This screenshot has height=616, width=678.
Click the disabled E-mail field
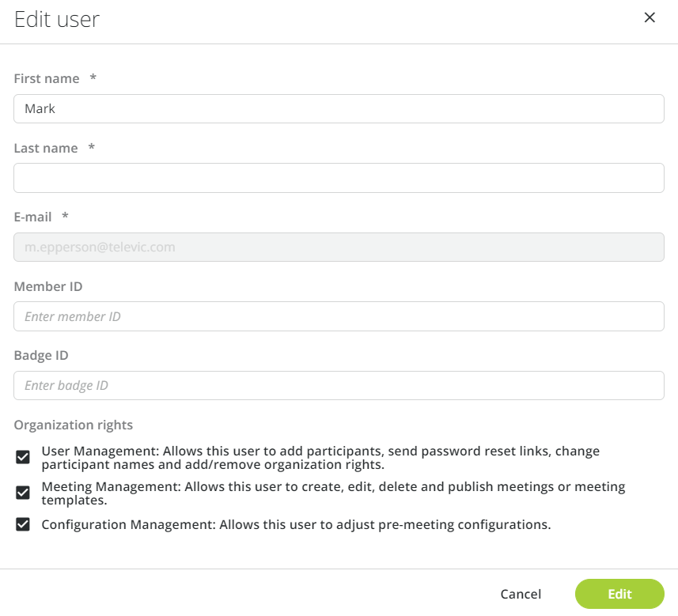[x=339, y=247]
